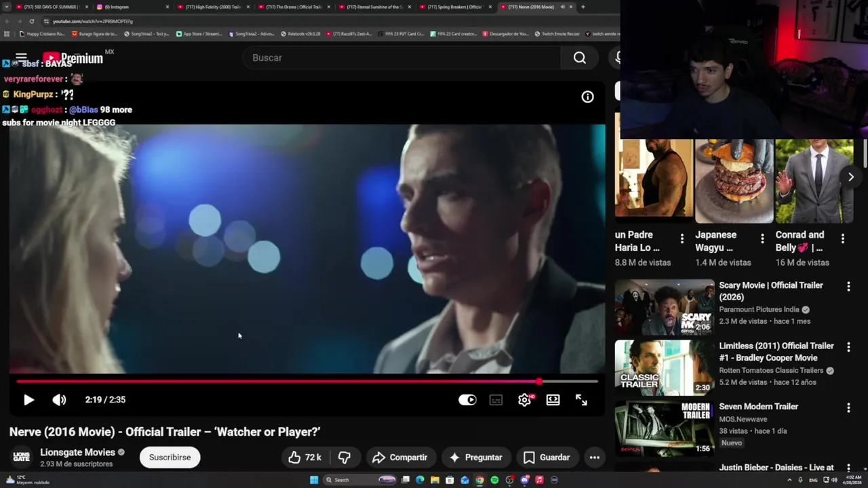Open the browser apps grid icon
This screenshot has width=868, height=488.
click(7, 34)
